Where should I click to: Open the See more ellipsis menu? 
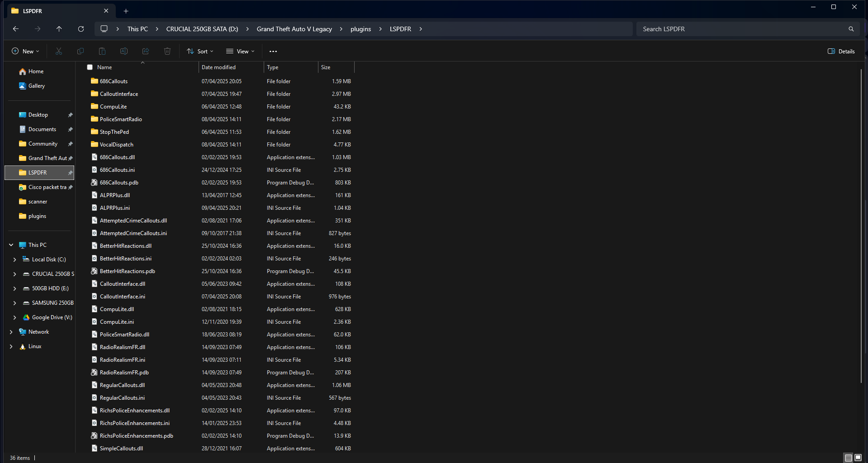[x=273, y=51]
